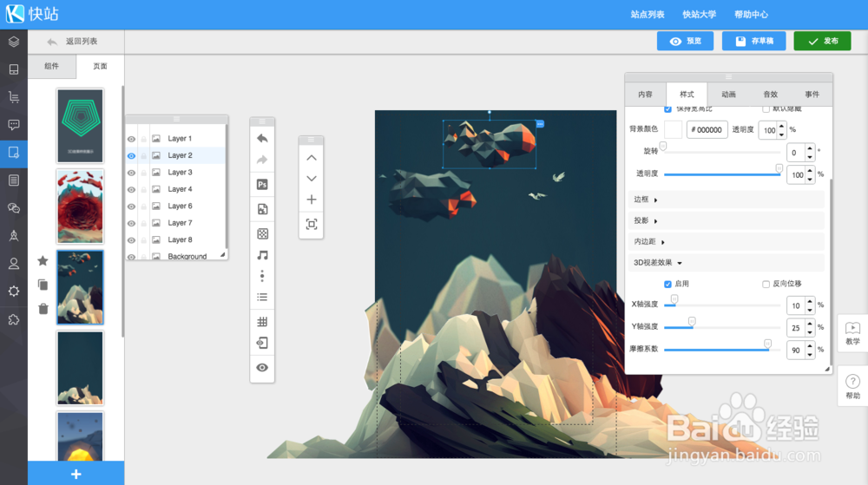
Task: Click the page preview eye tool icon
Action: click(262, 368)
